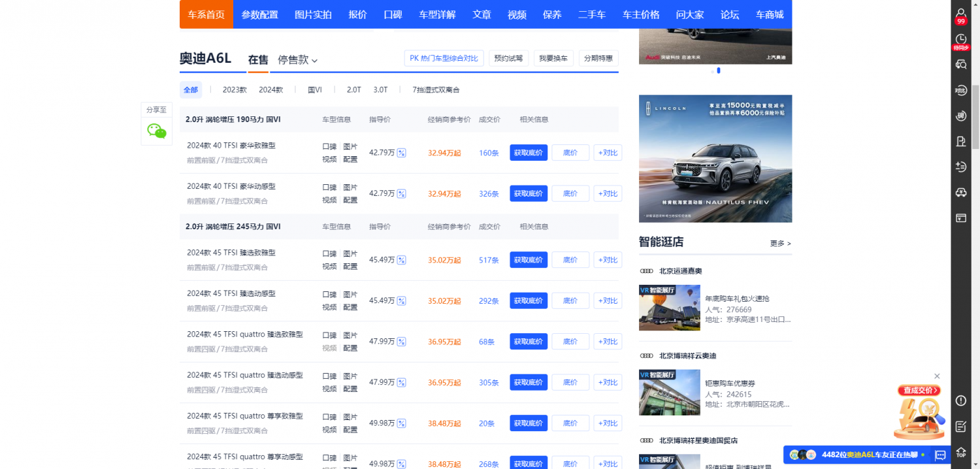The width and height of the screenshot is (980, 469).
Task: Filter models by 2024款
Action: (x=271, y=90)
